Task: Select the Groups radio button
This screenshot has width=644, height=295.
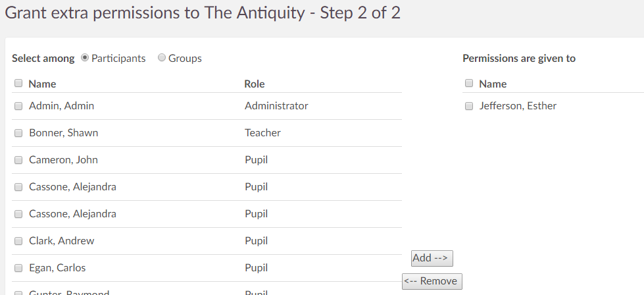Action: [x=162, y=58]
